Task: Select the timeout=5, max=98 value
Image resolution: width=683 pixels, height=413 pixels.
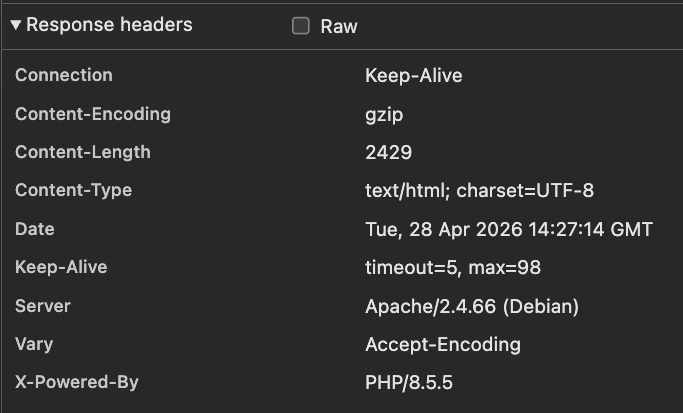Action: click(453, 268)
